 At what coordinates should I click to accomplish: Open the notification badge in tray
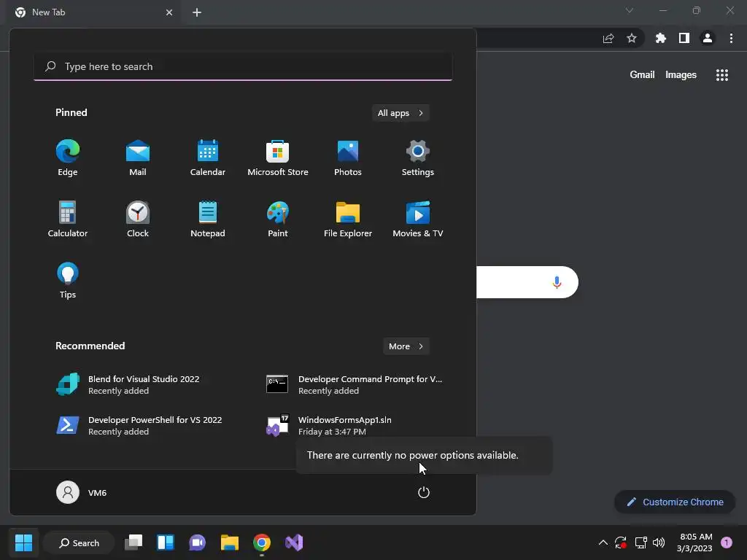pos(727,542)
